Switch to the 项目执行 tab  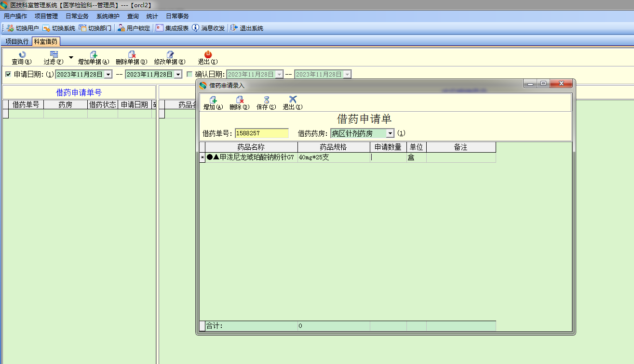(x=17, y=41)
